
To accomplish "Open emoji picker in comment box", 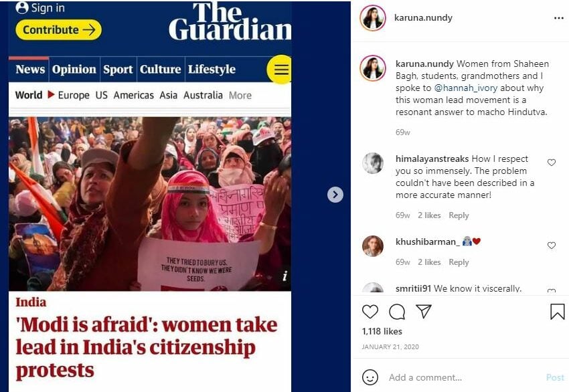I will (x=370, y=377).
